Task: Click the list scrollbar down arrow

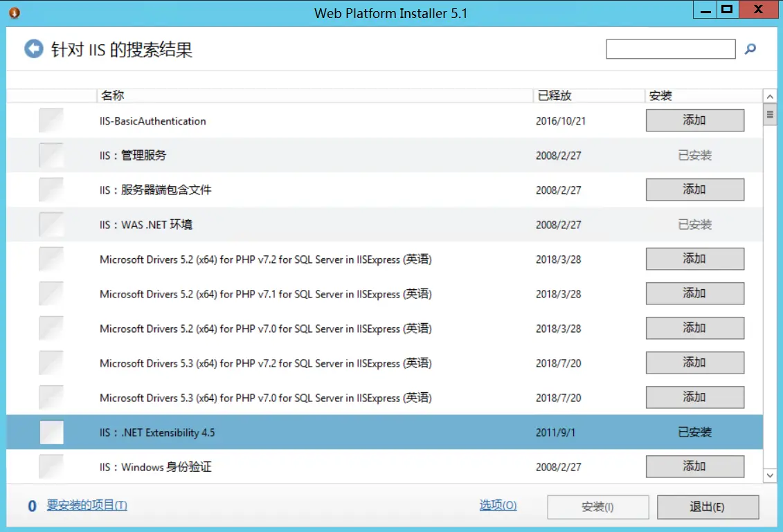Action: point(770,475)
